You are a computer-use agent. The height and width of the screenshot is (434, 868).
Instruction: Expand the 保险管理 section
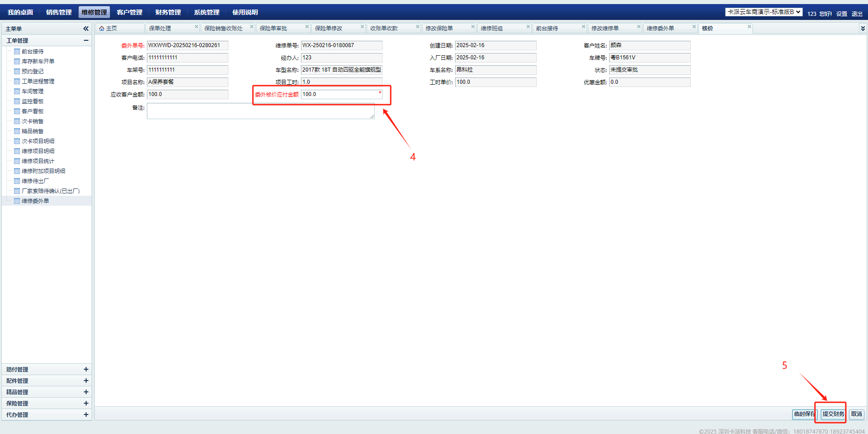86,403
